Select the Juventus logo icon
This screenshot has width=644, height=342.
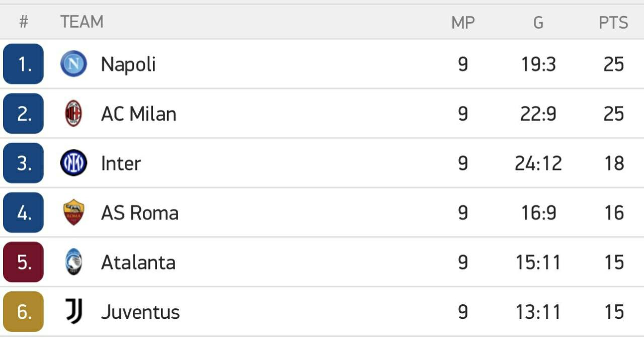tap(73, 311)
